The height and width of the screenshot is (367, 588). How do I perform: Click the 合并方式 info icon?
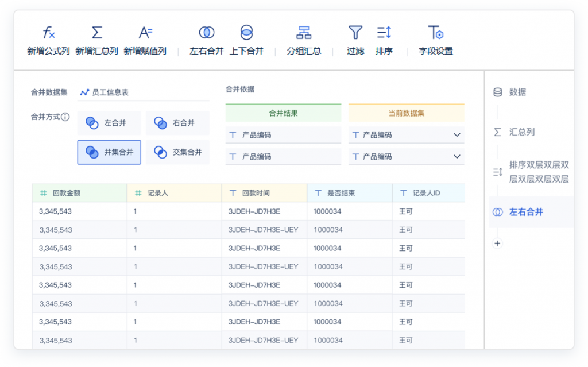coord(65,117)
